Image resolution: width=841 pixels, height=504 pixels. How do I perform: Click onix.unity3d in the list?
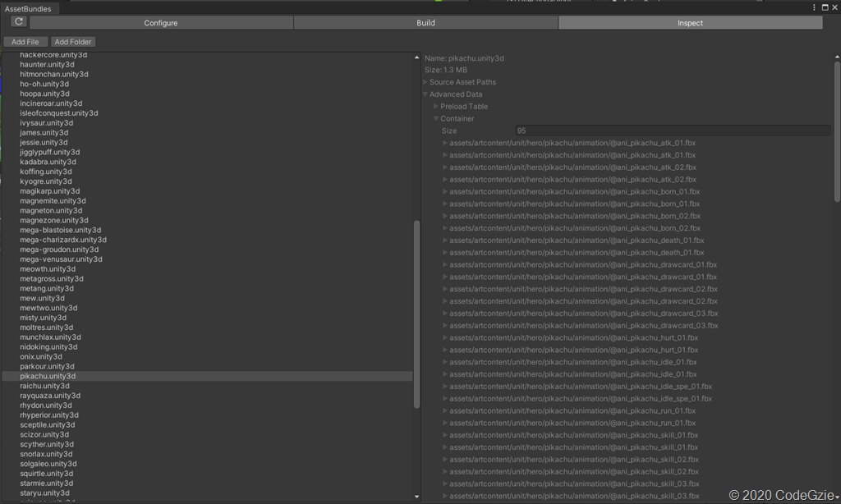(41, 356)
